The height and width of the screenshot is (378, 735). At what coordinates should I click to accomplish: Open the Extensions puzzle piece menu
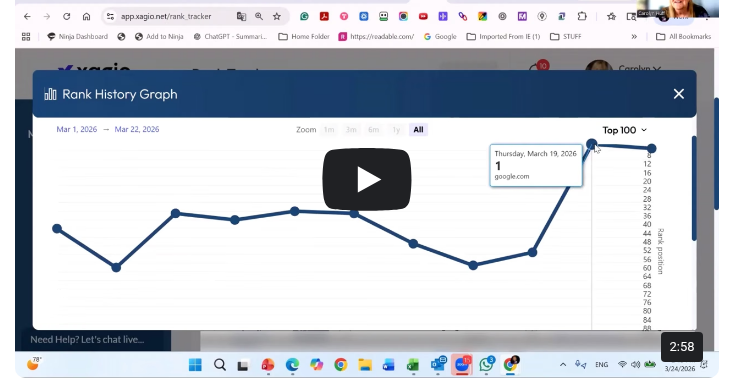582,16
